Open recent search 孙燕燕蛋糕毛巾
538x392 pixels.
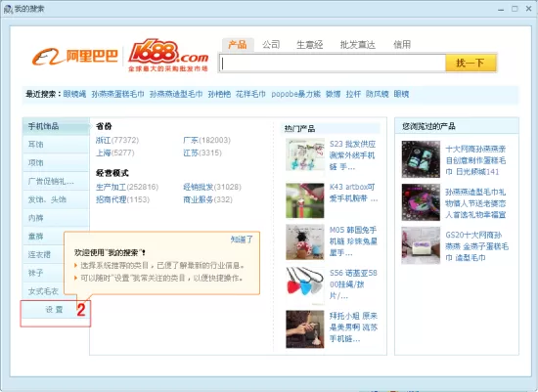tap(117, 94)
